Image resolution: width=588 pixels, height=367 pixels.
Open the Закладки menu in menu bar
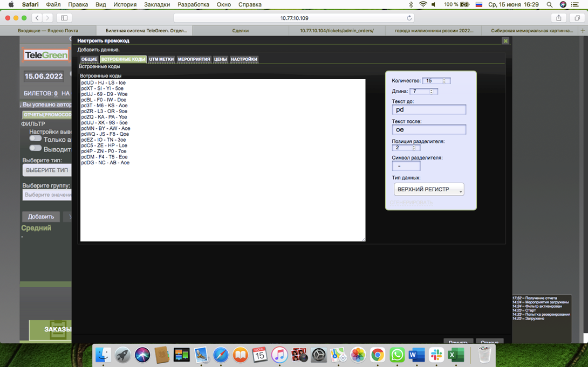tap(157, 4)
